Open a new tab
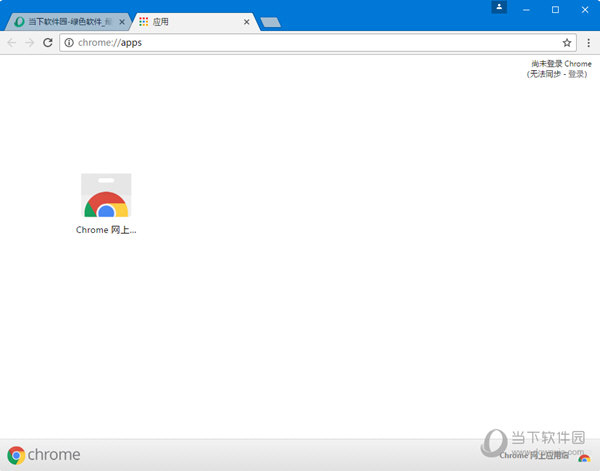 (270, 22)
